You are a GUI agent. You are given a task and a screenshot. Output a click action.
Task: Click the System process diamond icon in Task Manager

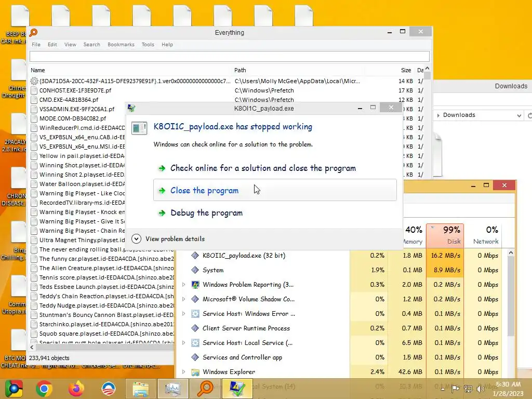(195, 270)
